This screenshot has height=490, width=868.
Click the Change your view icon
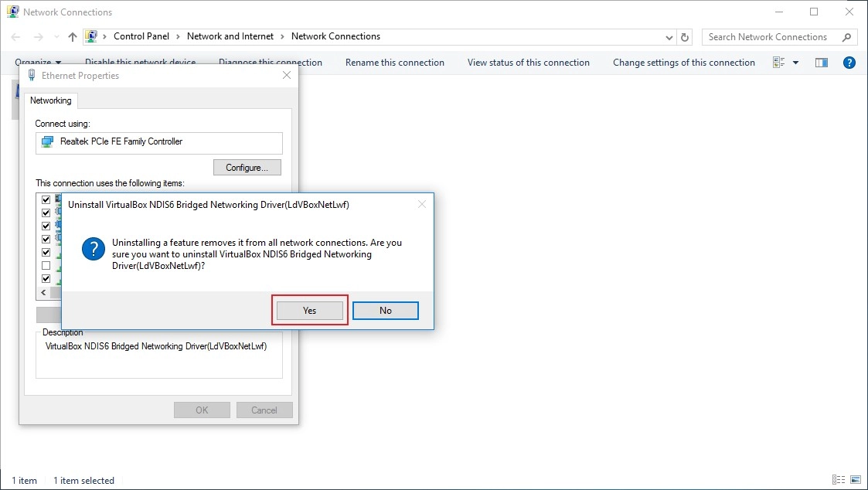(x=779, y=63)
